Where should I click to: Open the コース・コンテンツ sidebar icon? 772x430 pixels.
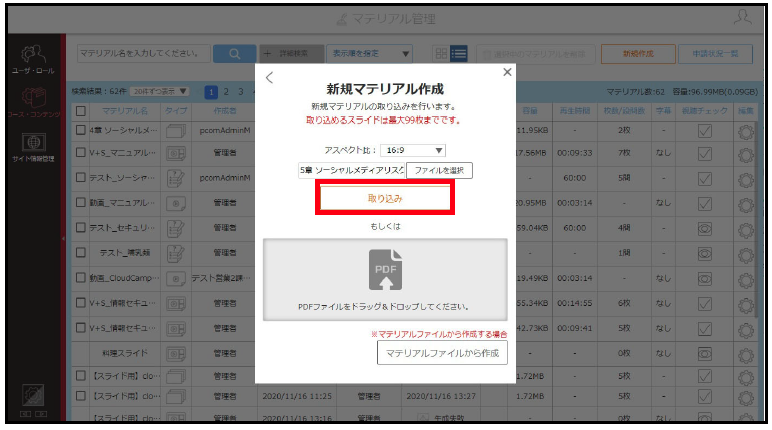pos(33,98)
